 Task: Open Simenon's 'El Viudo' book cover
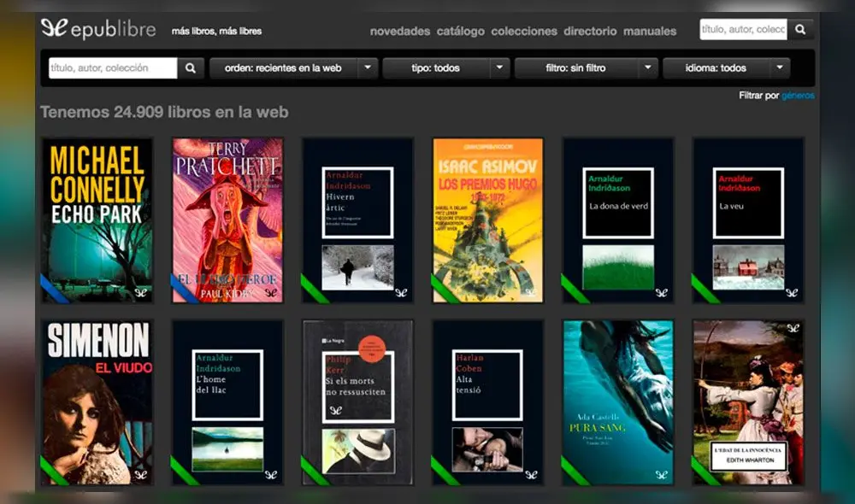pos(96,401)
